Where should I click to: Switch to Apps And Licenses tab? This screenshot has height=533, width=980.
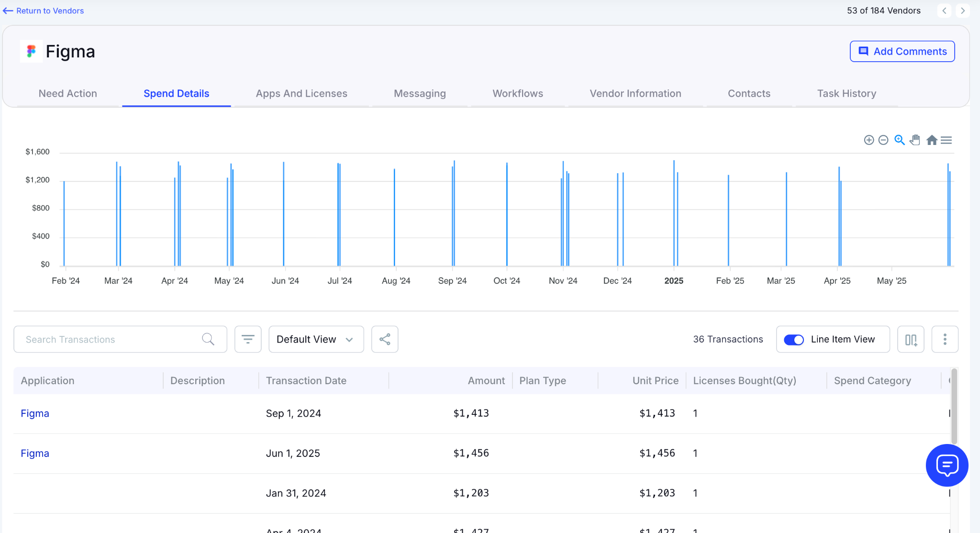[301, 94]
